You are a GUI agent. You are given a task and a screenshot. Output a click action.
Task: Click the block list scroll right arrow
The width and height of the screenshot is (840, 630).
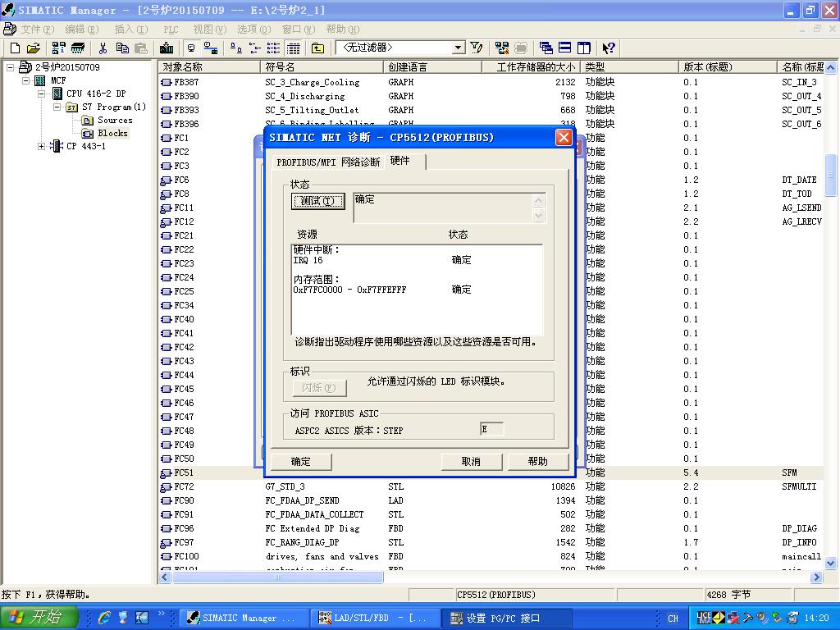816,577
